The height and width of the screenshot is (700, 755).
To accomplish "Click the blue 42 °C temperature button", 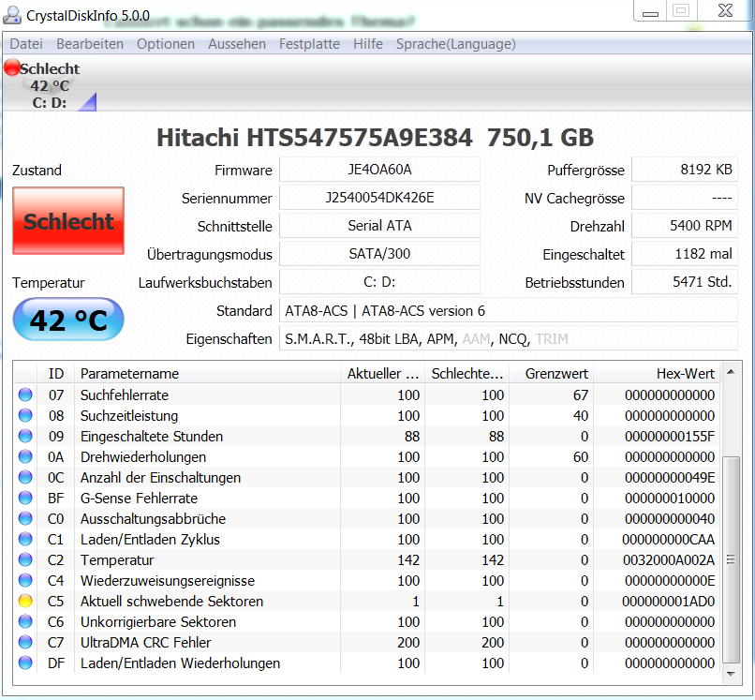I will [68, 320].
